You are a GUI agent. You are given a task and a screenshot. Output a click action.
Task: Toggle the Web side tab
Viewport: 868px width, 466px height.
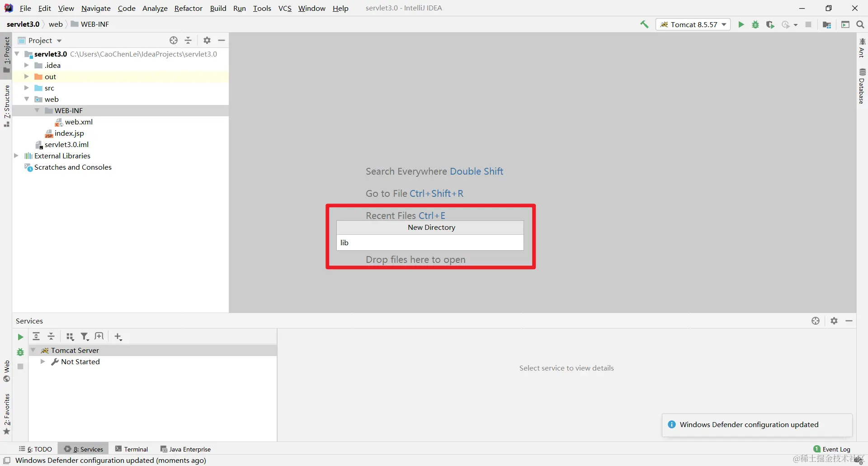click(7, 371)
